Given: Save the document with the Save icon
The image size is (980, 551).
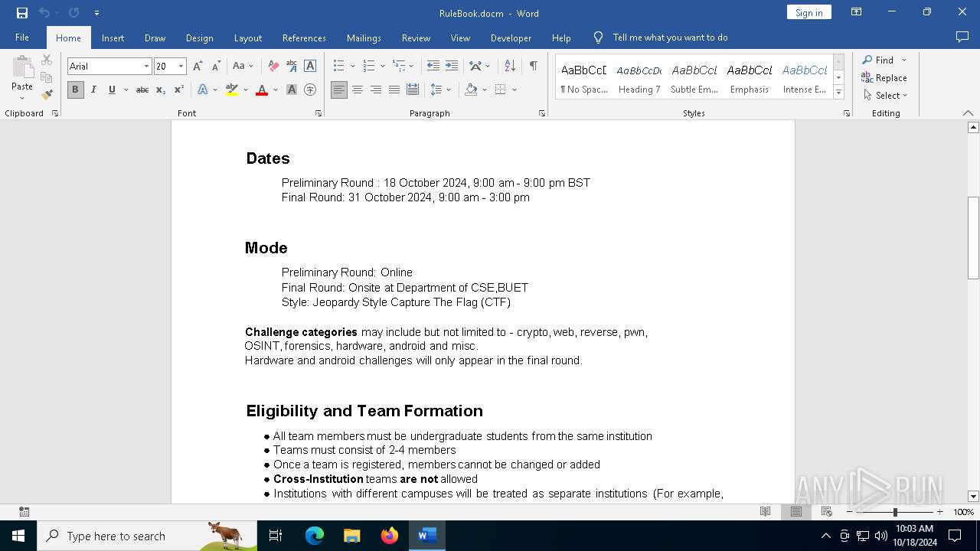Looking at the screenshot, I should [x=22, y=13].
